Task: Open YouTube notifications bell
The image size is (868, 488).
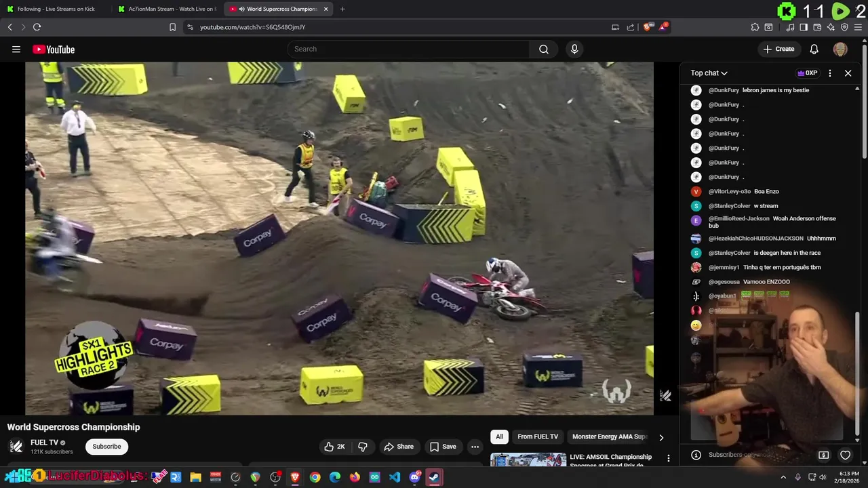Action: 814,49
